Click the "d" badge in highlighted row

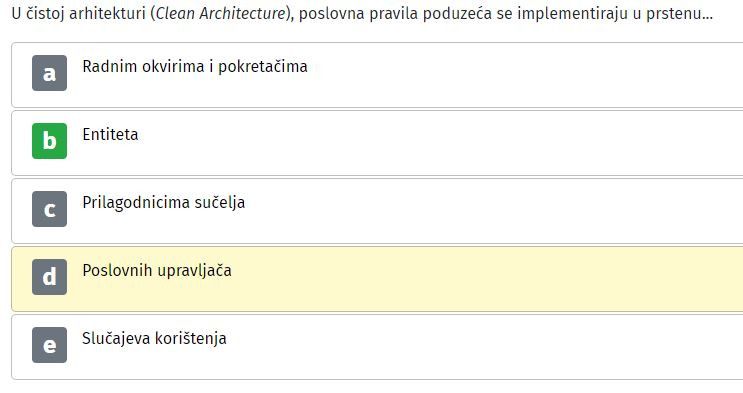[49, 277]
